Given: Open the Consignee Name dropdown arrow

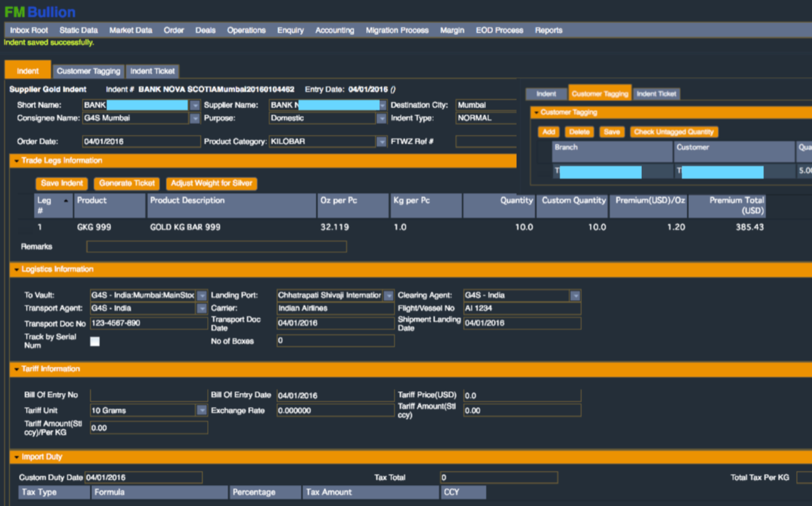Looking at the screenshot, I should pyautogui.click(x=195, y=118).
